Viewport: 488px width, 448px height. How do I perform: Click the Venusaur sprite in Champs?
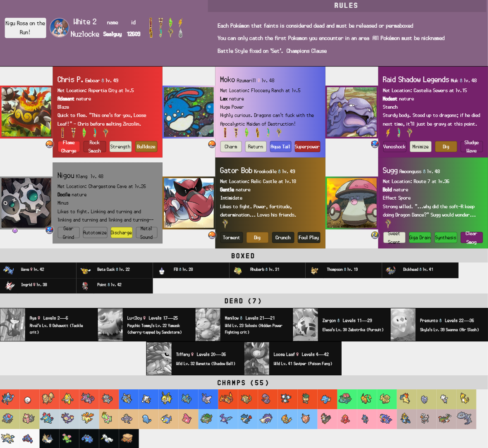click(x=345, y=399)
